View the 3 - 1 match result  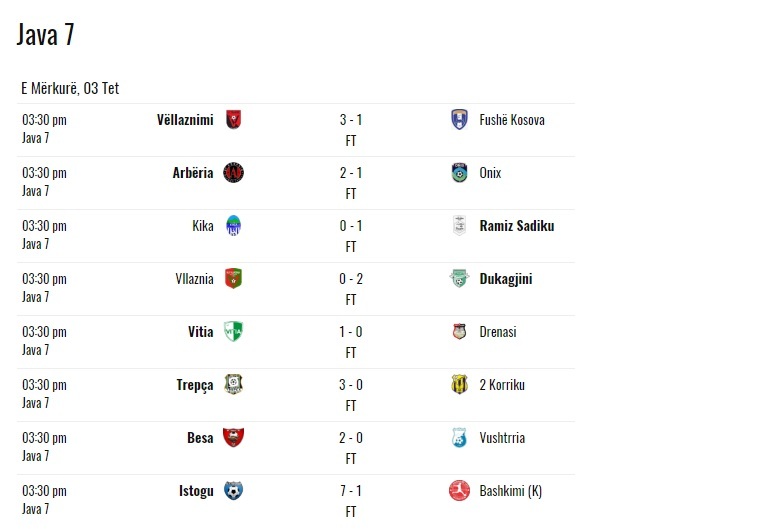[351, 120]
